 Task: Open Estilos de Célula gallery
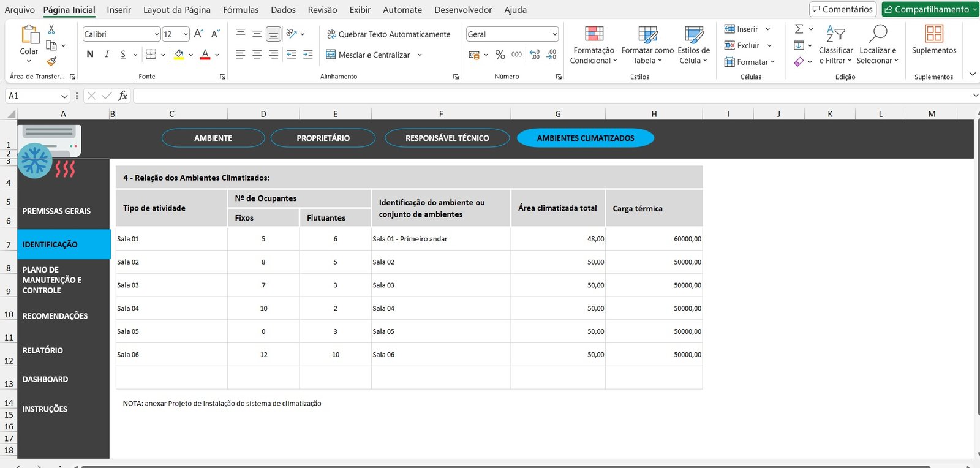693,45
